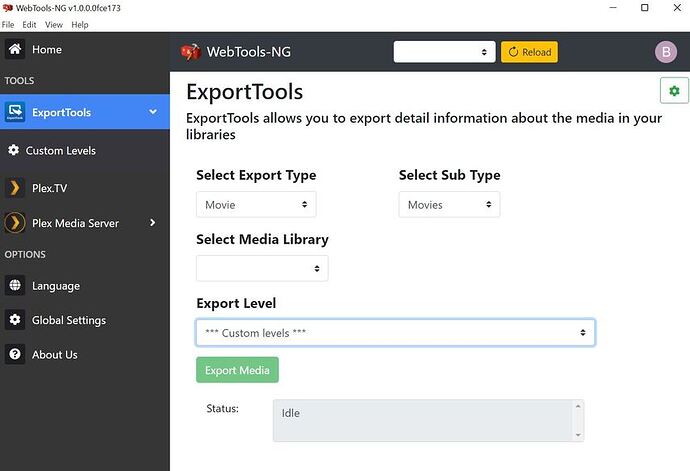Click the About Us question icon

pyautogui.click(x=15, y=354)
